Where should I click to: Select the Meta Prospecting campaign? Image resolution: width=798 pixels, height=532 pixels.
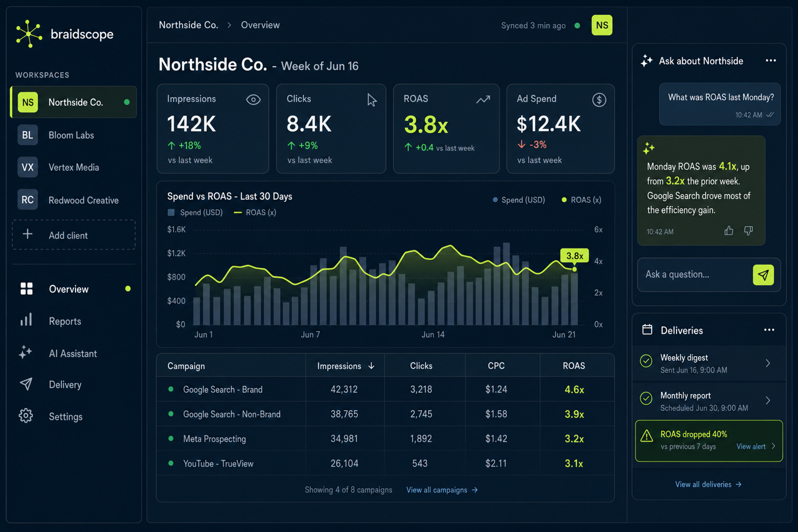[385, 439]
